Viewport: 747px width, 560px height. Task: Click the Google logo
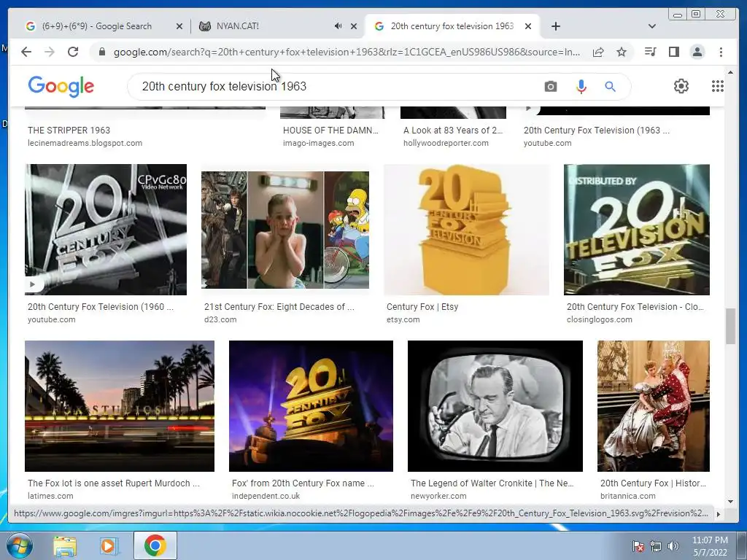(61, 87)
